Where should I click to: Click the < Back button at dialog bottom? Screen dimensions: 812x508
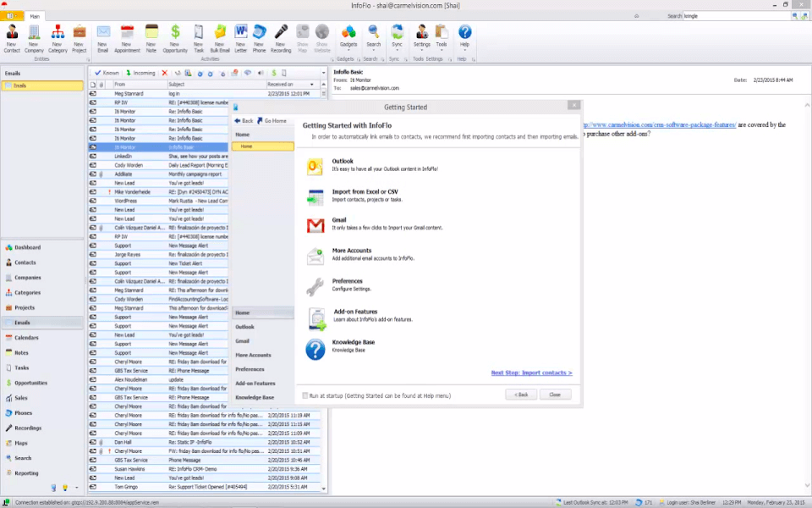[521, 395]
